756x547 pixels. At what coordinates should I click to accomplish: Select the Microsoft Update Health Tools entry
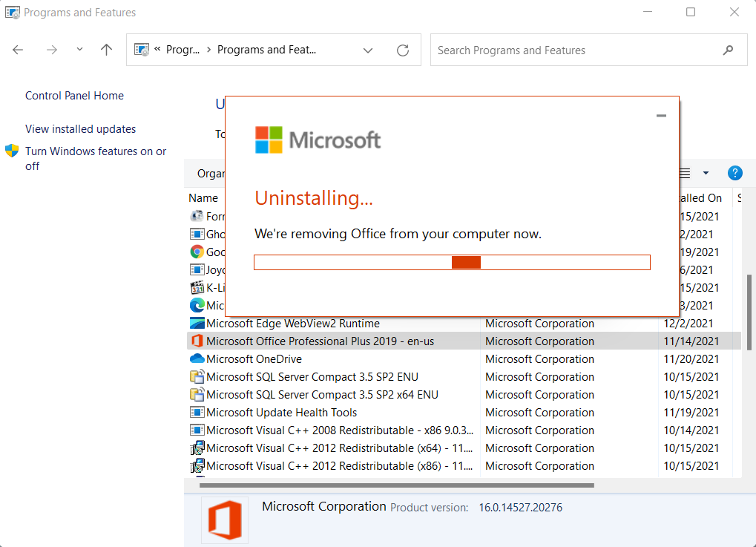pyautogui.click(x=282, y=413)
